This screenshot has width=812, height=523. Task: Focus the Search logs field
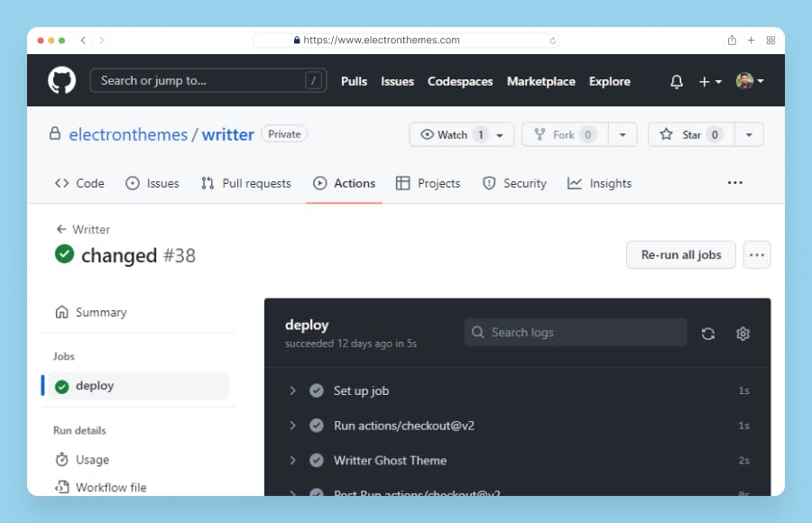coord(576,333)
